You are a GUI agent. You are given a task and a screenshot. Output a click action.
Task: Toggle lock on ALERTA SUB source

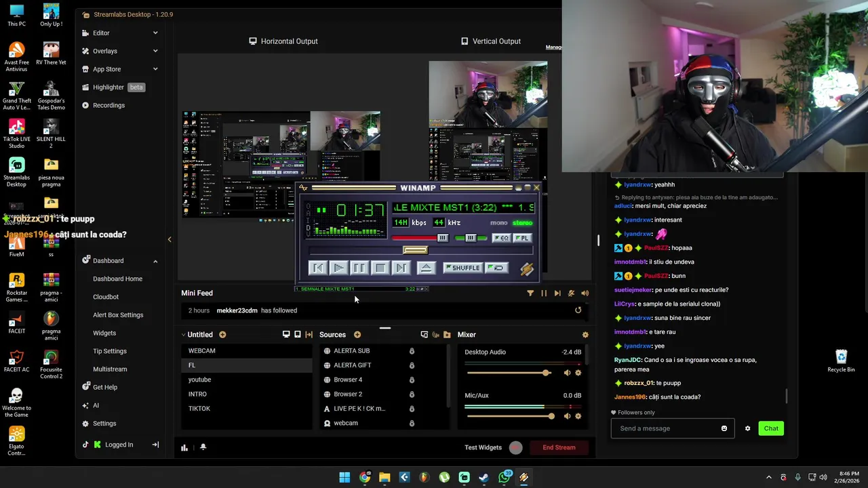(412, 351)
